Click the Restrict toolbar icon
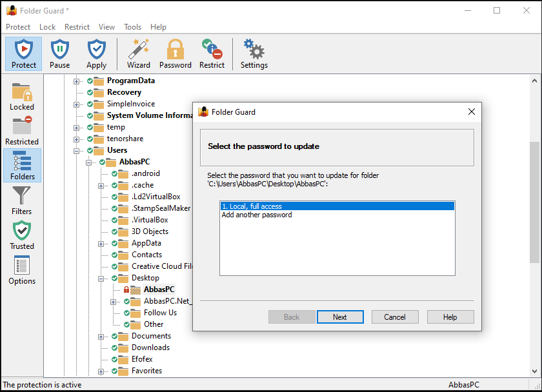 [212, 54]
